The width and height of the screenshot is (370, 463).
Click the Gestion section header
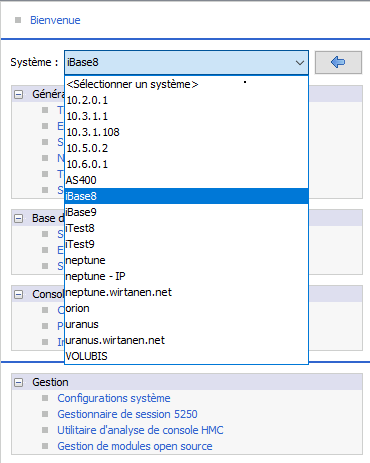(x=187, y=382)
